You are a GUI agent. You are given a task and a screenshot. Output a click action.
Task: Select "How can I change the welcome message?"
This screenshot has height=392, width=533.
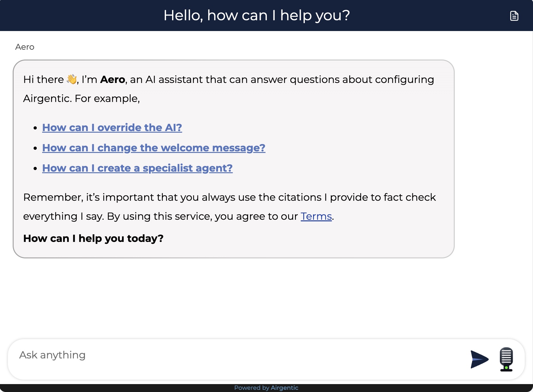point(154,148)
